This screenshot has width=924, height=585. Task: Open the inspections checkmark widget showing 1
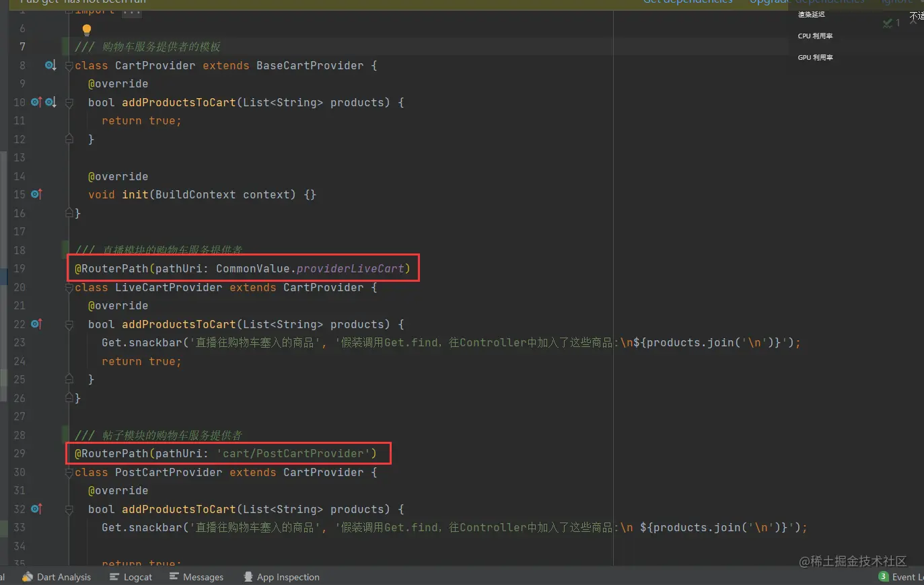(892, 23)
